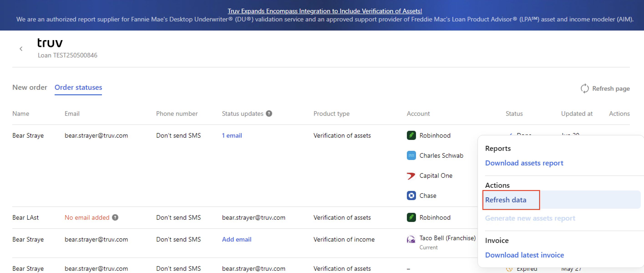Image resolution: width=644 pixels, height=273 pixels.
Task: Click Robinhood icon in Bear LAst row
Action: click(411, 217)
